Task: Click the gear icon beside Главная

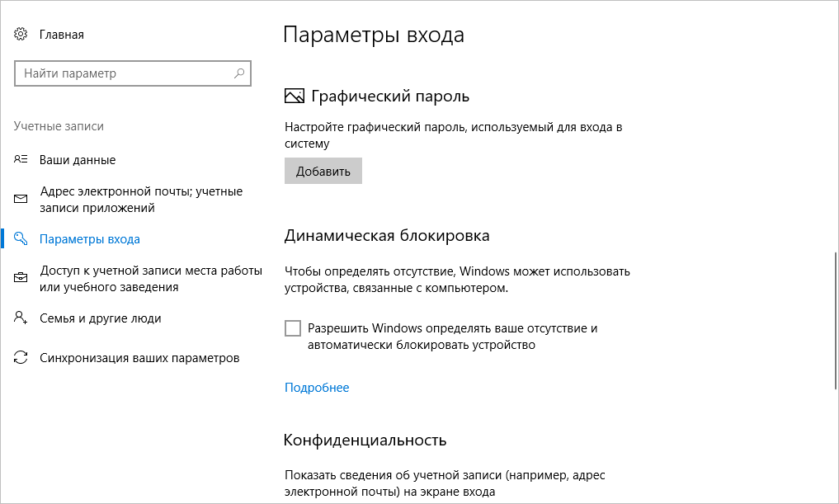Action: (21, 35)
